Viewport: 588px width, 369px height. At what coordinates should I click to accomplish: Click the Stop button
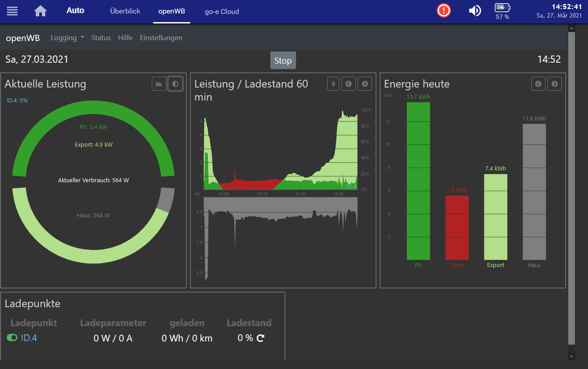(x=283, y=60)
